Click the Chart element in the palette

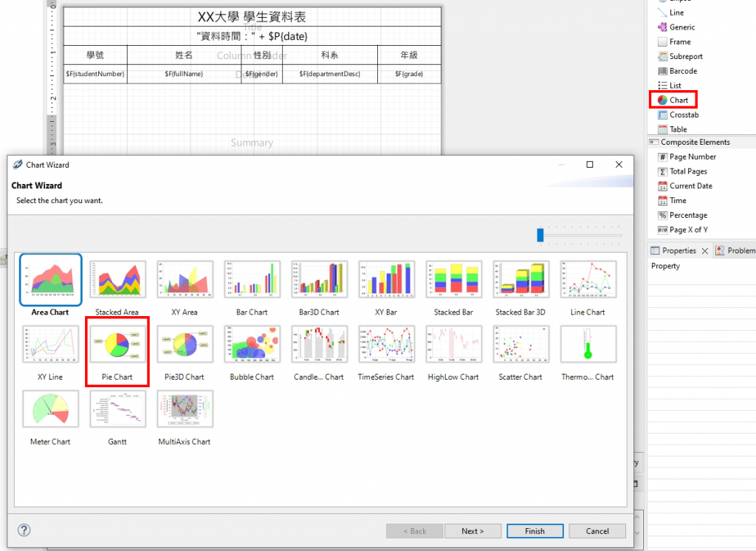(x=673, y=100)
